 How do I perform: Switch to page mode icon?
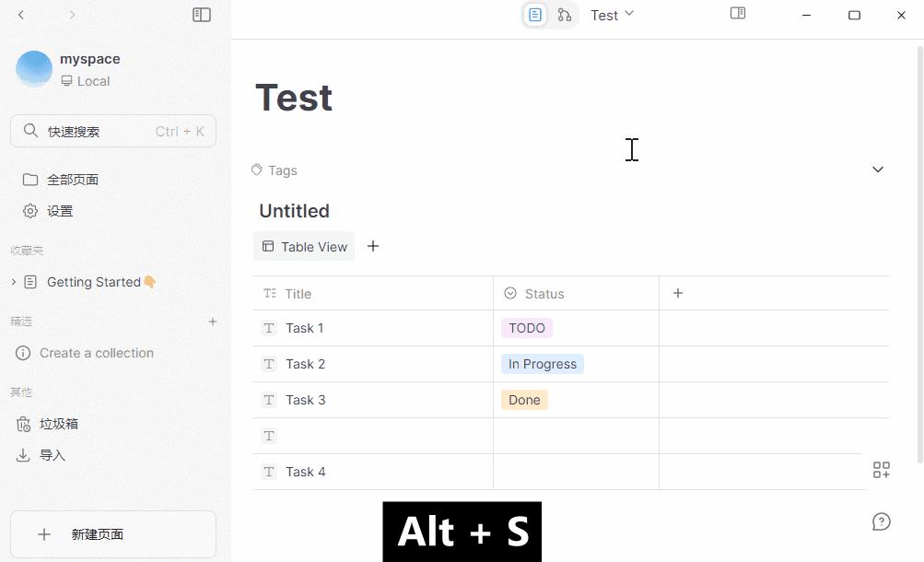pos(535,15)
